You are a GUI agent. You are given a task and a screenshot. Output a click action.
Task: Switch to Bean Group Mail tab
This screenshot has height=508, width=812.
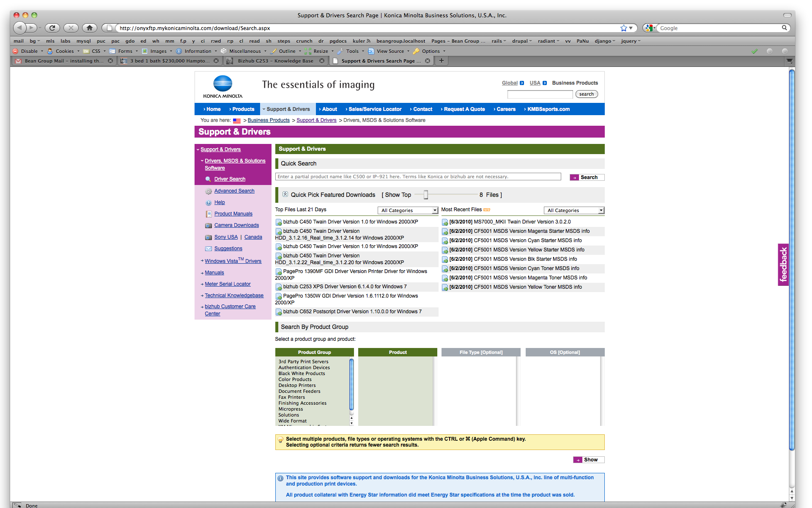click(63, 61)
